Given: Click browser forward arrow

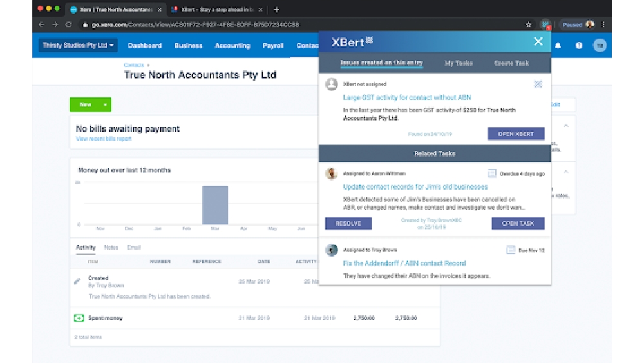Looking at the screenshot, I should [55, 25].
